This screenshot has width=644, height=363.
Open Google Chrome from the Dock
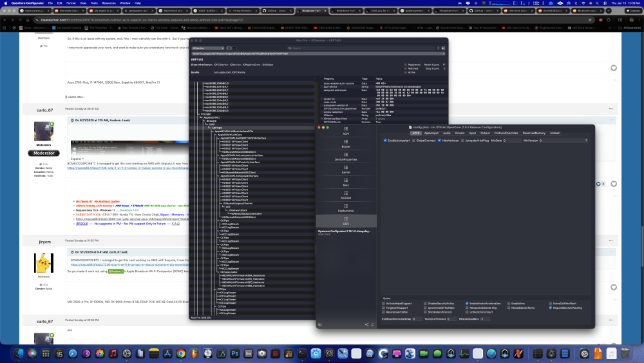(x=181, y=353)
